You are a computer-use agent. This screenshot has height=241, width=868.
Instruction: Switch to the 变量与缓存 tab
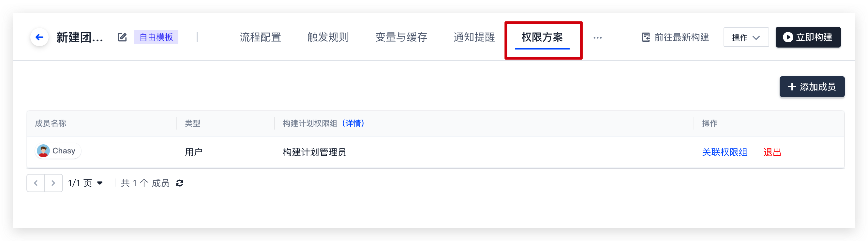401,37
